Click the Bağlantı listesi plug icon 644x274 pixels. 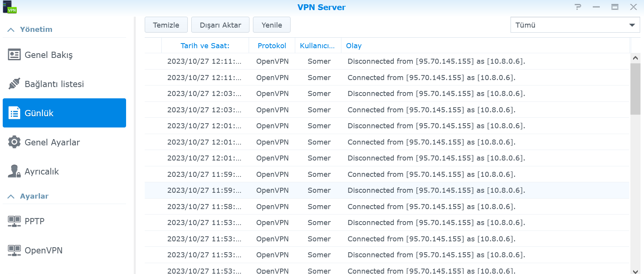[14, 84]
